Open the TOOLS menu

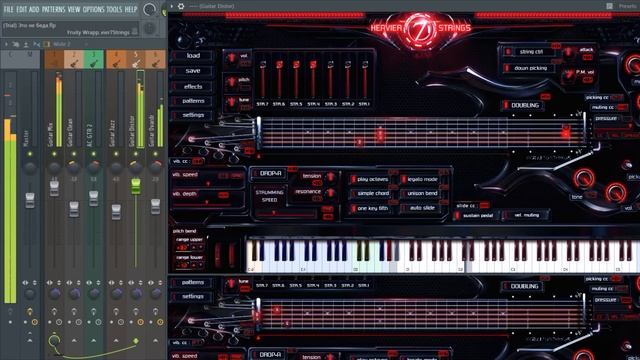pyautogui.click(x=114, y=9)
